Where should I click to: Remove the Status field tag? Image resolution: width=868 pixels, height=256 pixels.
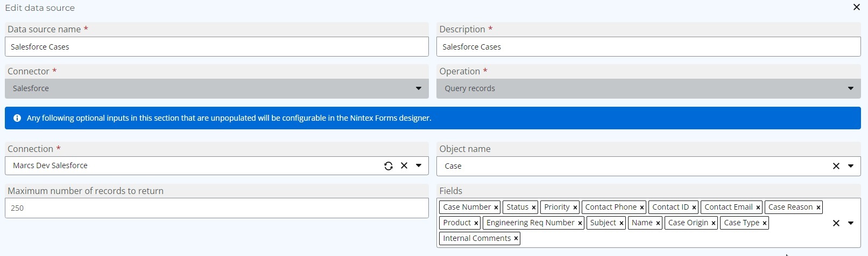pos(534,207)
